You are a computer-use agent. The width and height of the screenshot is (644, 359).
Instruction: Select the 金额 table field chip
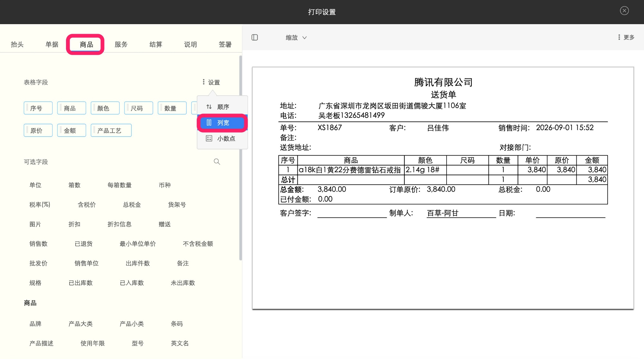tap(71, 130)
